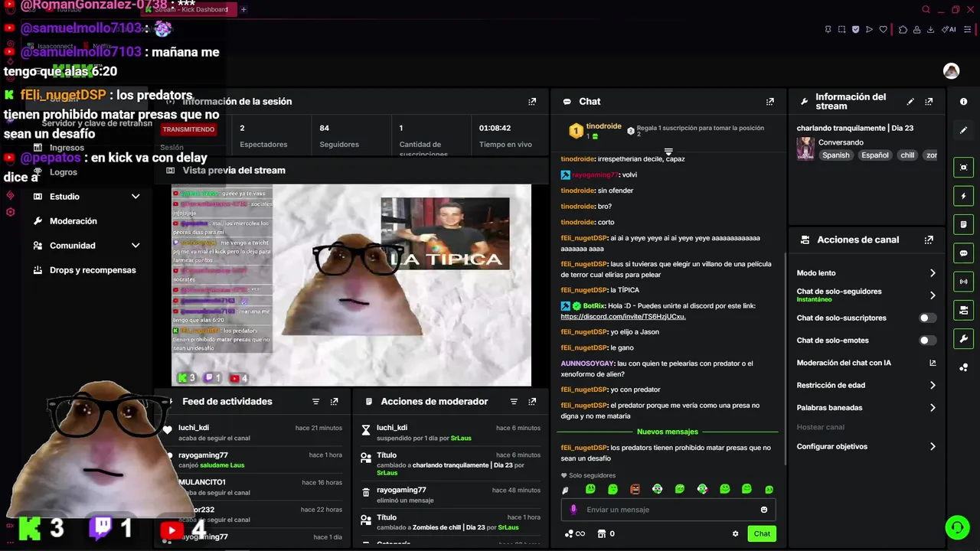
Task: Expand the Estudio sidebar section
Action: click(87, 197)
